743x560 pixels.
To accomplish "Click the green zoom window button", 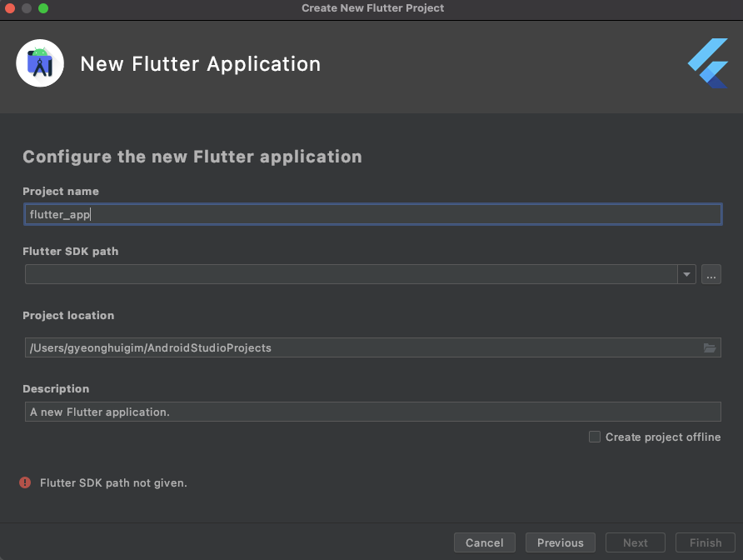I will [x=43, y=8].
